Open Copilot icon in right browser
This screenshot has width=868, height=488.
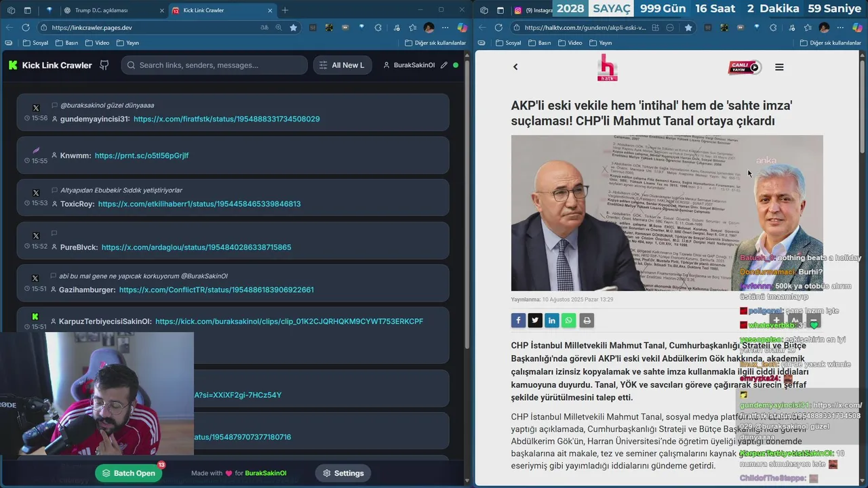coord(857,28)
